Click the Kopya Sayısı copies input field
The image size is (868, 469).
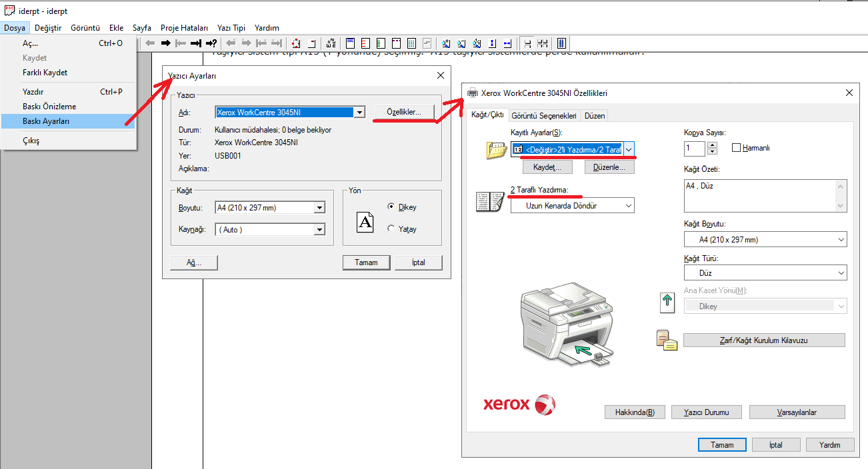(695, 149)
